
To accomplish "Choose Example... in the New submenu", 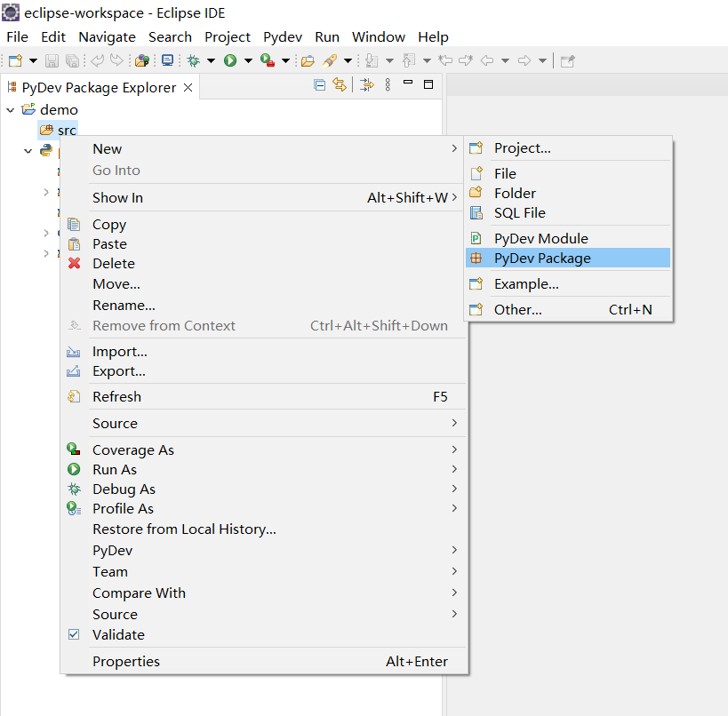I will (568, 284).
